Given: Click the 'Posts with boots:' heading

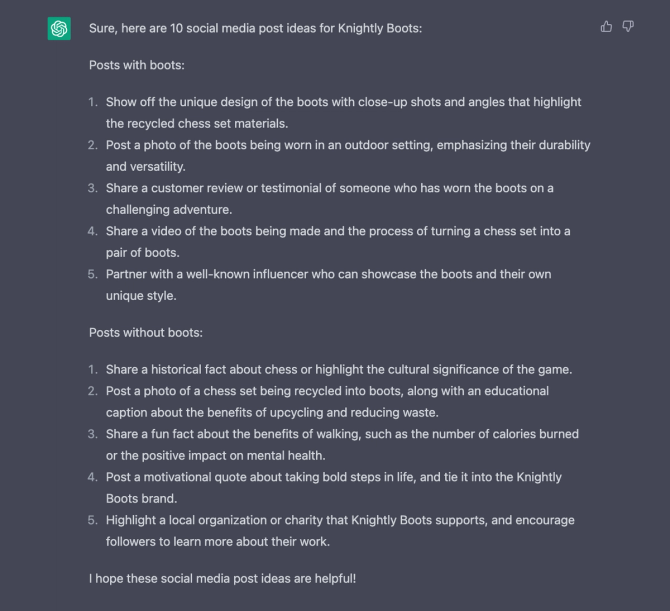Looking at the screenshot, I should [x=137, y=65].
